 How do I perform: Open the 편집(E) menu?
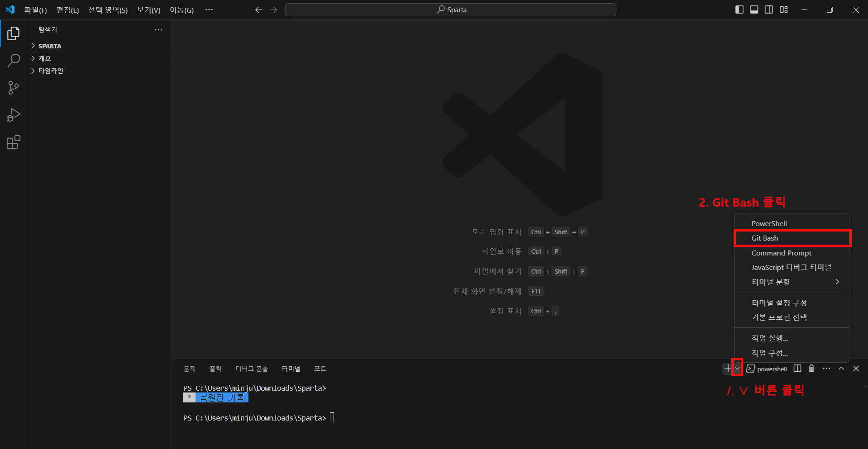point(67,10)
